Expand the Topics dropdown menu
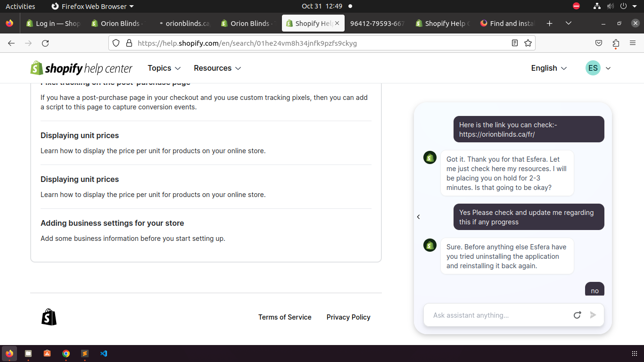This screenshot has height=362, width=644. coord(164,68)
